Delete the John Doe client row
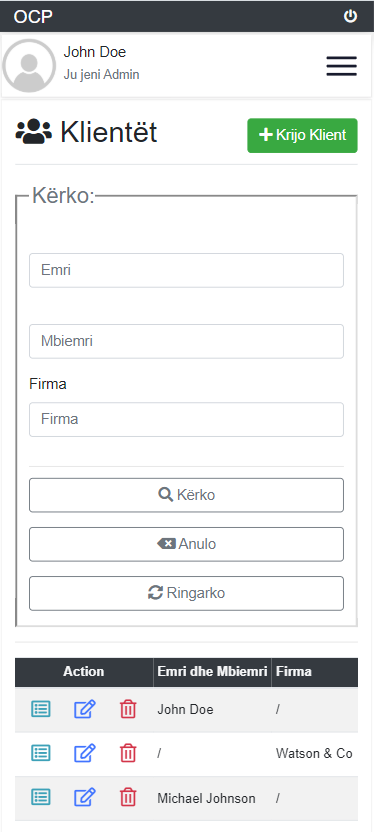This screenshot has width=374, height=832. coord(128,709)
